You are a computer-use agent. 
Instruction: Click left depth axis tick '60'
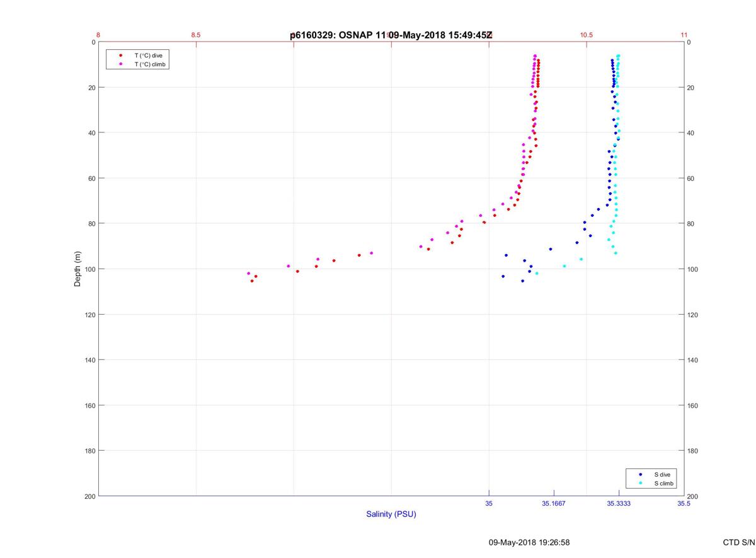coord(91,178)
